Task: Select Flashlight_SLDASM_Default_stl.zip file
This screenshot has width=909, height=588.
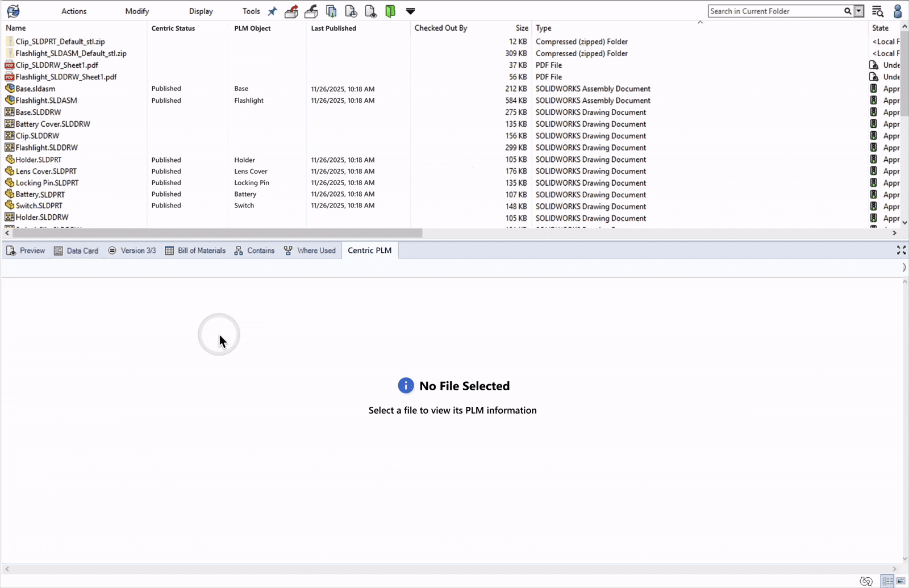Action: coord(71,53)
